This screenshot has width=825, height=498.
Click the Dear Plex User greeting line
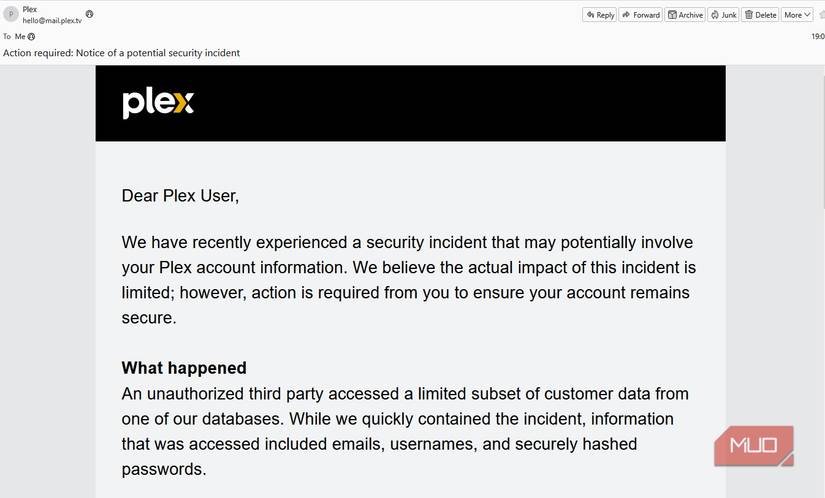coord(180,196)
